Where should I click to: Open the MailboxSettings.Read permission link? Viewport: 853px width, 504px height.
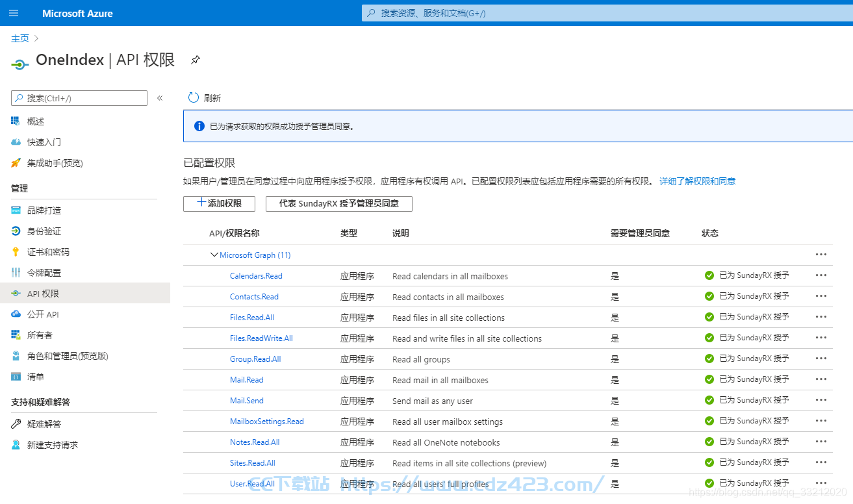tap(267, 422)
